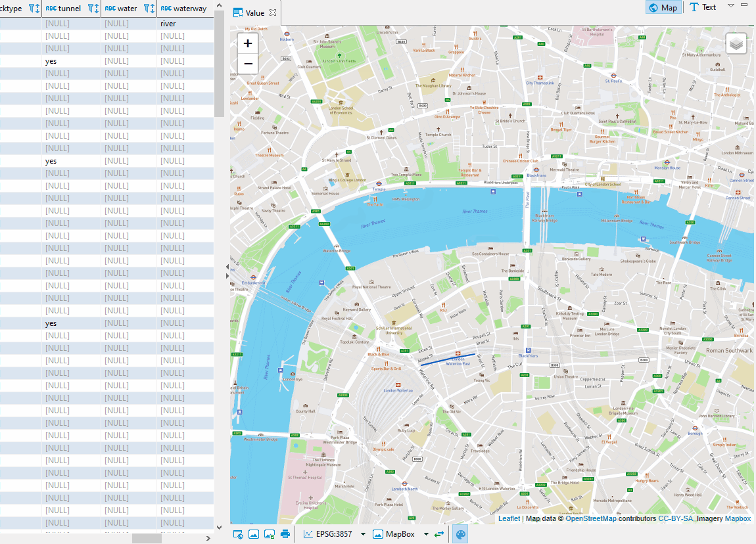Open the Value panel view menu chevron
Screen dimensions: 756x544
[731, 6]
